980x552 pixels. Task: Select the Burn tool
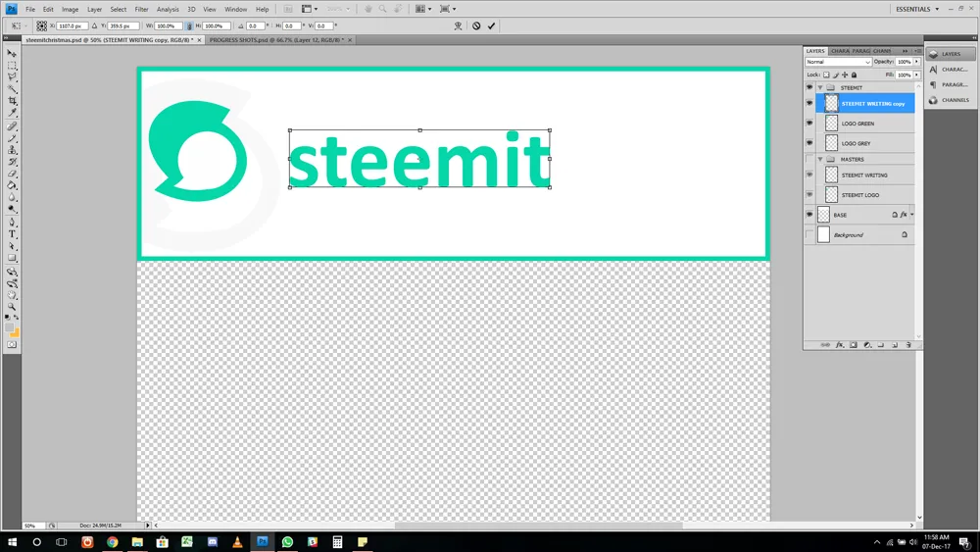click(x=12, y=210)
